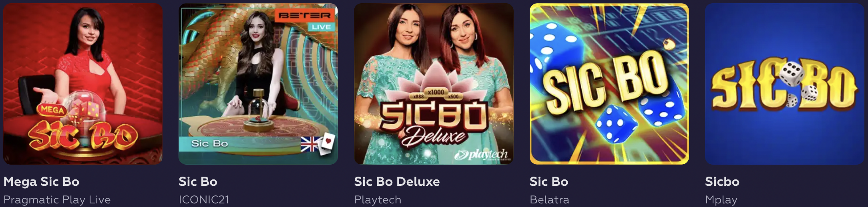Click the Mega Sic Bo title
The width and height of the screenshot is (868, 207).
41,181
